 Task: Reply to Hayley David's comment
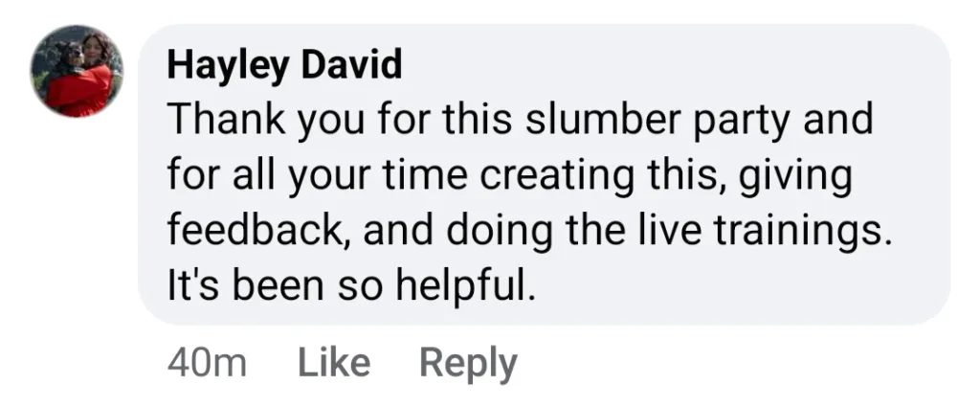coord(468,364)
